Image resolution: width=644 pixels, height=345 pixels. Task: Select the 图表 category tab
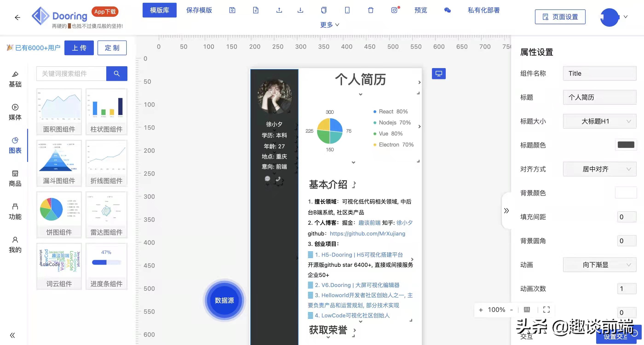pyautogui.click(x=15, y=146)
